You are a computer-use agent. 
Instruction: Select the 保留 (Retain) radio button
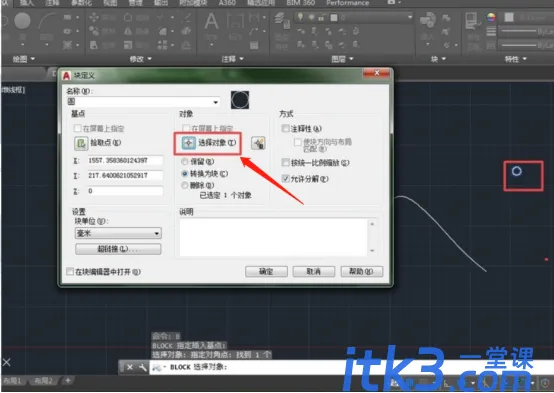coord(184,162)
